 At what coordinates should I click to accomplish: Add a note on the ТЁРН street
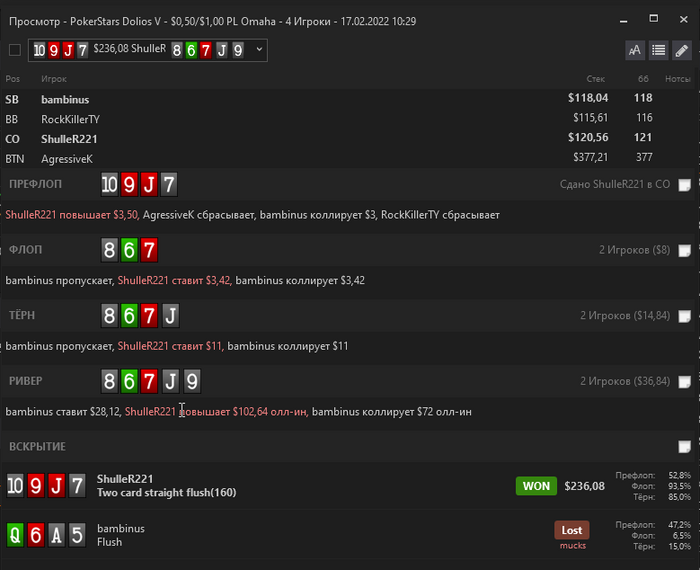click(x=684, y=316)
